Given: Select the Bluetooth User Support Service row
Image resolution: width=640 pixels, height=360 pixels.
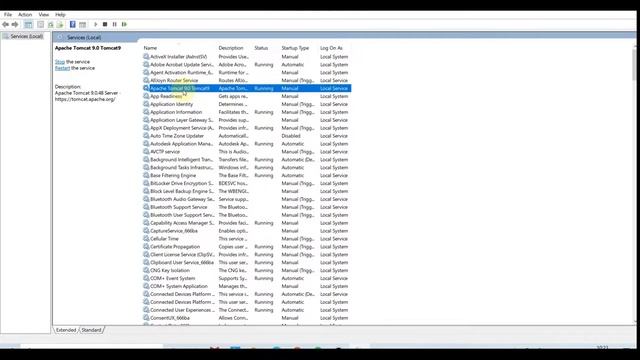Looking at the screenshot, I should pos(247,215).
